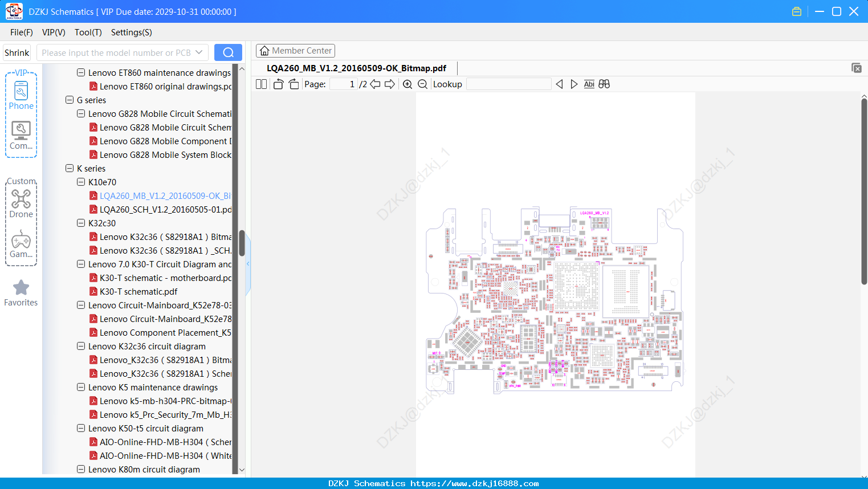This screenshot has width=868, height=489.
Task: Focus the model number or PCB search box
Action: [x=116, y=52]
